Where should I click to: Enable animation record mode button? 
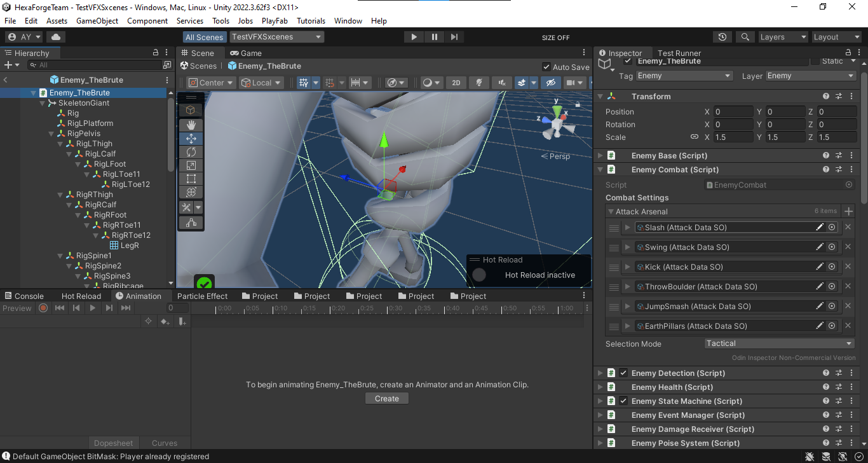pos(43,308)
